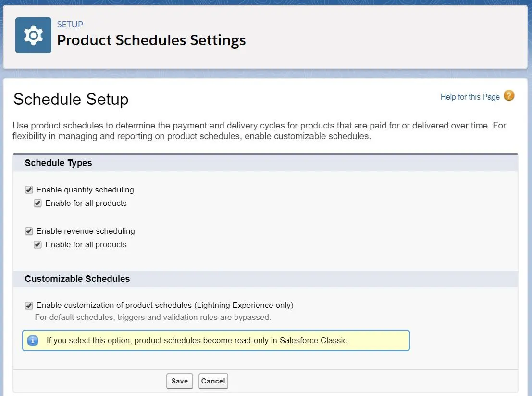Uncheck Enable quantity scheduling

pyautogui.click(x=29, y=190)
